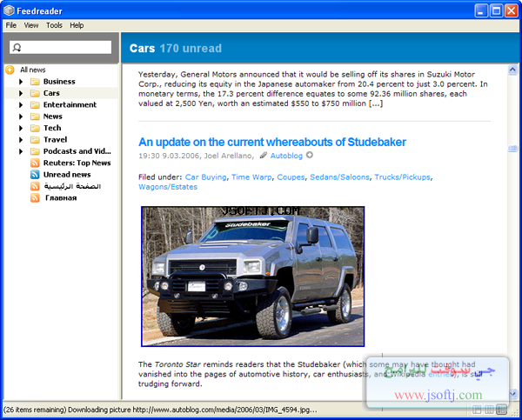
Task: Click the Reuters: Top News feed icon
Action: 35,163
